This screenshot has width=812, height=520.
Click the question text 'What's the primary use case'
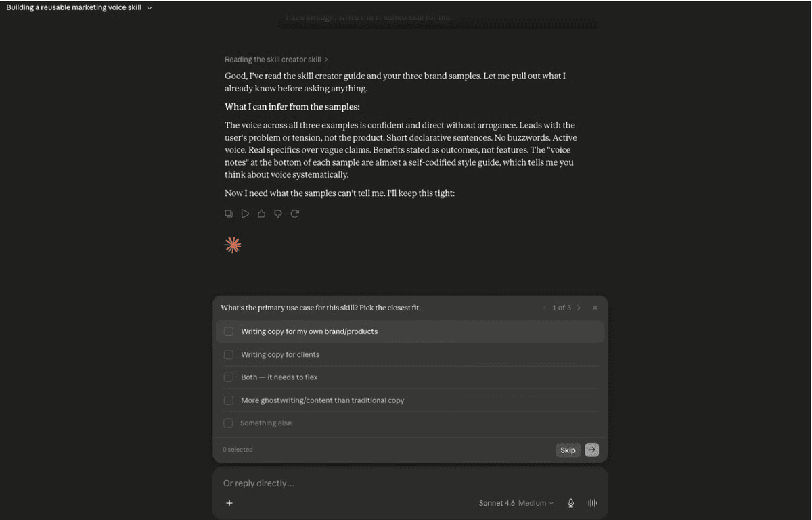(321, 308)
